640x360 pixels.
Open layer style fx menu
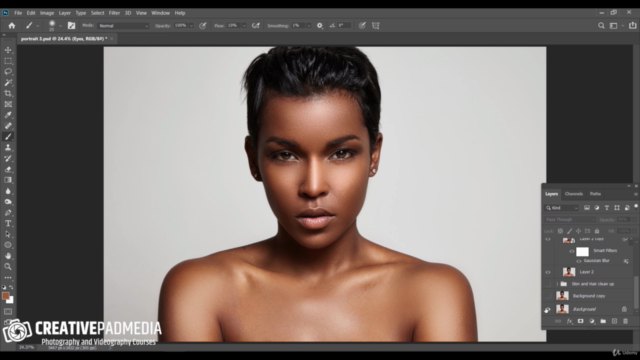coord(569,321)
